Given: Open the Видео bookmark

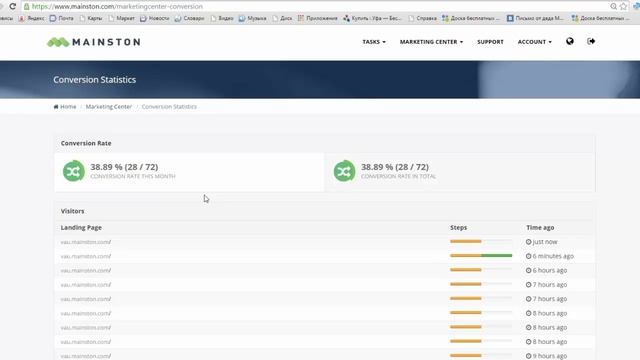Looking at the screenshot, I should pos(222,18).
